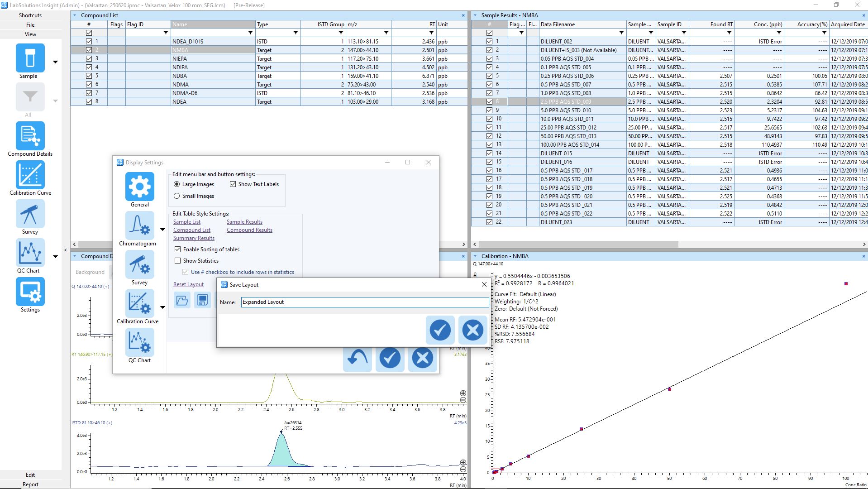The width and height of the screenshot is (868, 489).
Task: Select Calibration Curve category in Display Settings
Action: (x=140, y=303)
